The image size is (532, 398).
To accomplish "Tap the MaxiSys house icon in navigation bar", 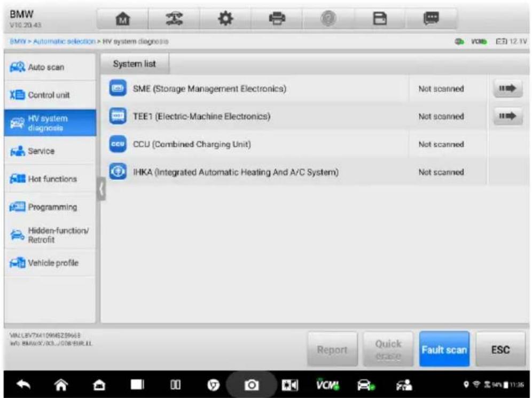I will [x=99, y=385].
